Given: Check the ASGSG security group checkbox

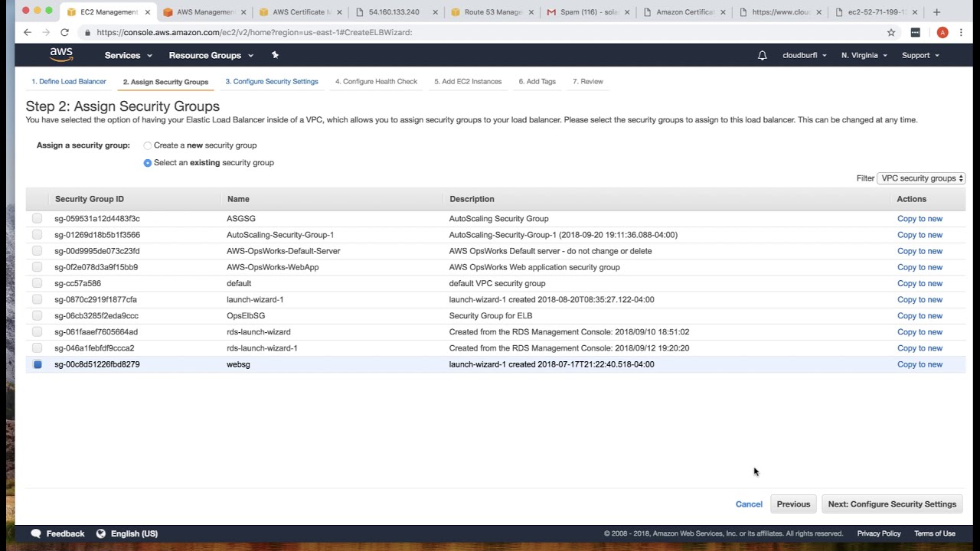Looking at the screenshot, I should coord(38,219).
